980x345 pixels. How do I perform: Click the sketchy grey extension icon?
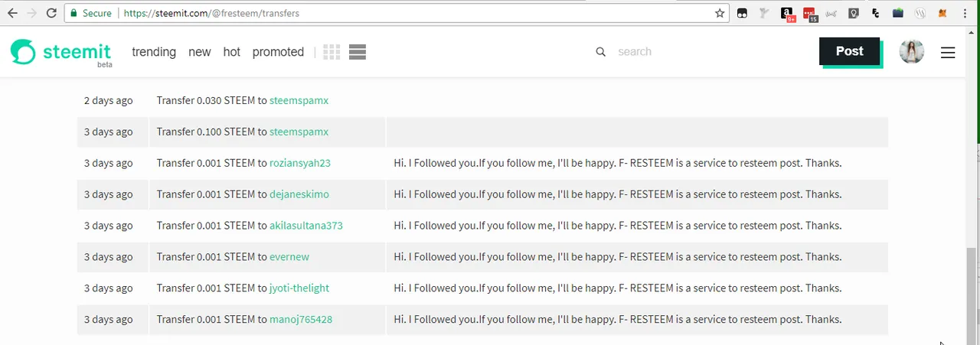point(831,13)
